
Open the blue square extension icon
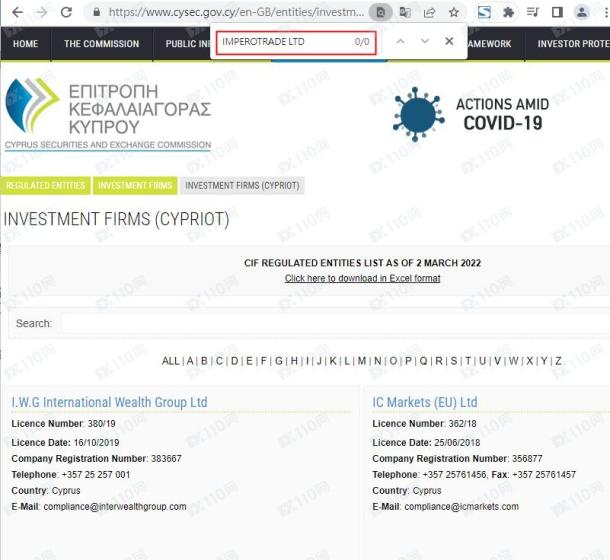point(484,12)
